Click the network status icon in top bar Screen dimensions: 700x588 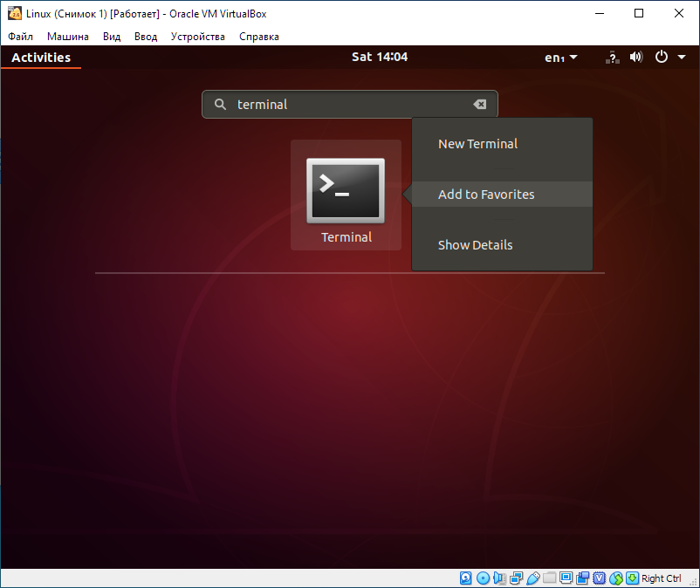(612, 58)
